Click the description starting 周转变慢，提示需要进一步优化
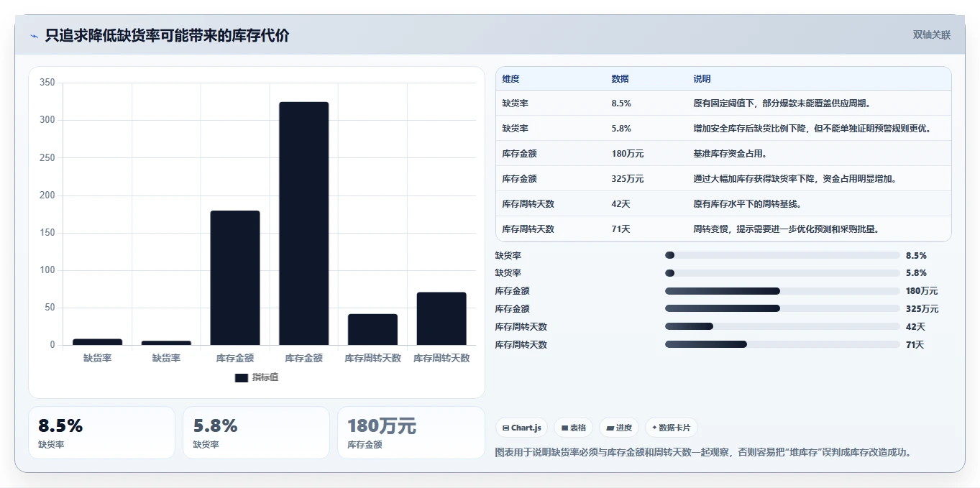The width and height of the screenshot is (980, 488). click(787, 229)
